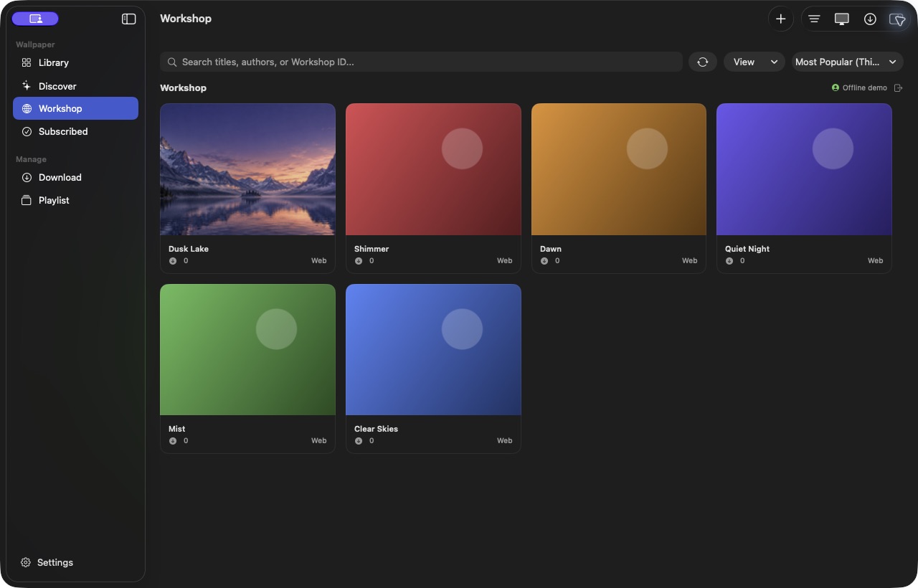Open the Dusk Lake wallpaper thumbnail
Screen dimensions: 918x588
coord(247,169)
